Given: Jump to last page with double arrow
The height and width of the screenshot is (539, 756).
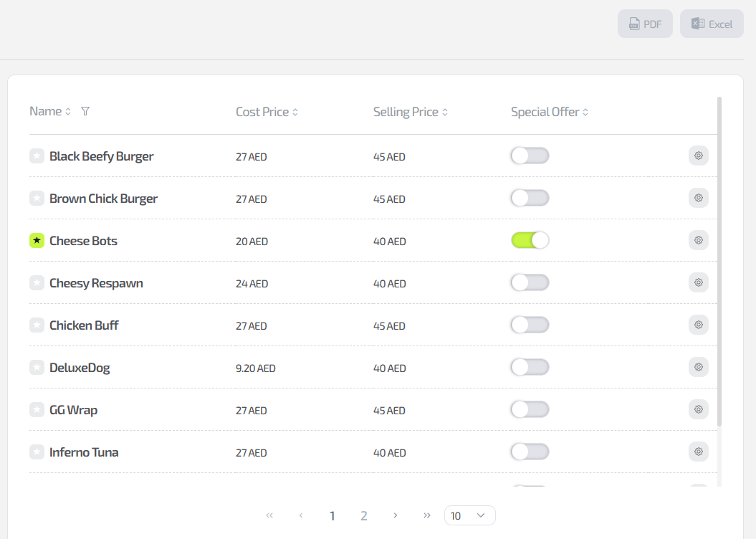Looking at the screenshot, I should point(427,515).
